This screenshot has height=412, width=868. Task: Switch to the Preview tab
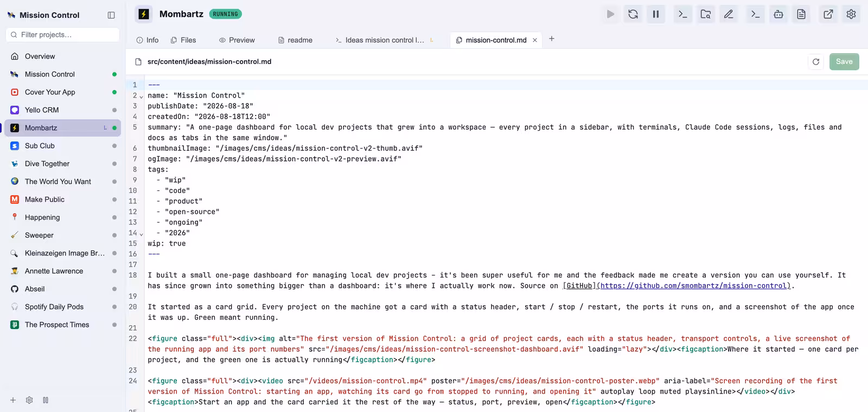(x=237, y=40)
